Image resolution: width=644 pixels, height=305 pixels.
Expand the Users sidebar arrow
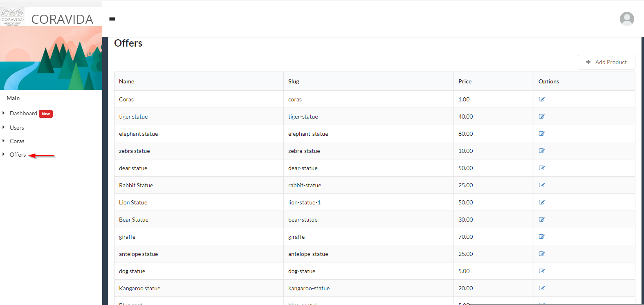coord(4,128)
